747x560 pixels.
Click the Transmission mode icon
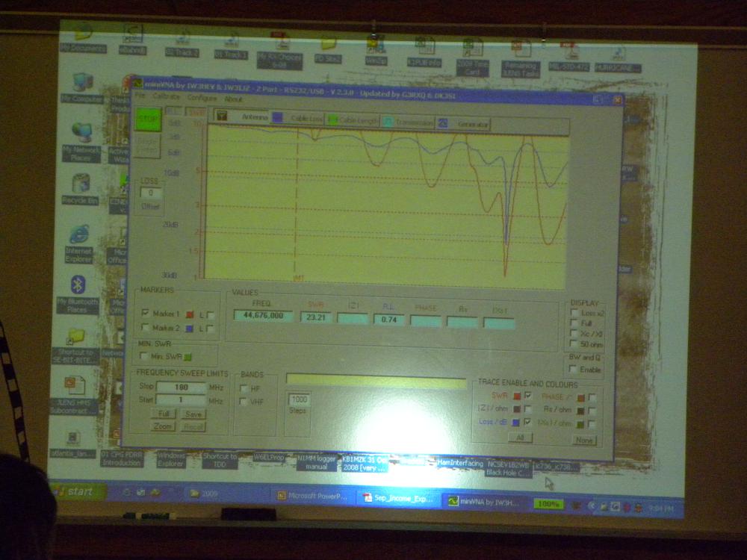point(387,122)
